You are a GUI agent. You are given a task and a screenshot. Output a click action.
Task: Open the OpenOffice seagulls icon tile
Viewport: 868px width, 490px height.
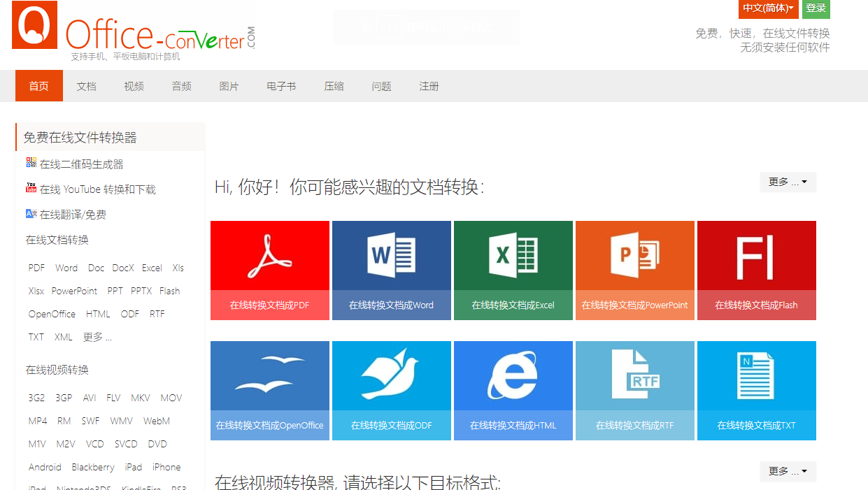(x=269, y=376)
